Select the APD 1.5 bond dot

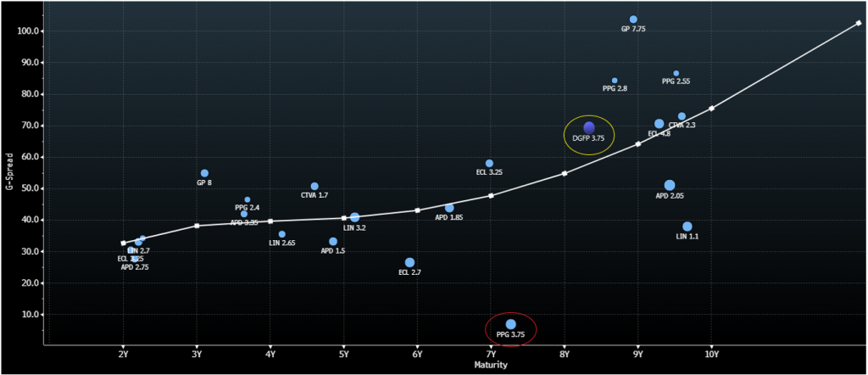(333, 242)
